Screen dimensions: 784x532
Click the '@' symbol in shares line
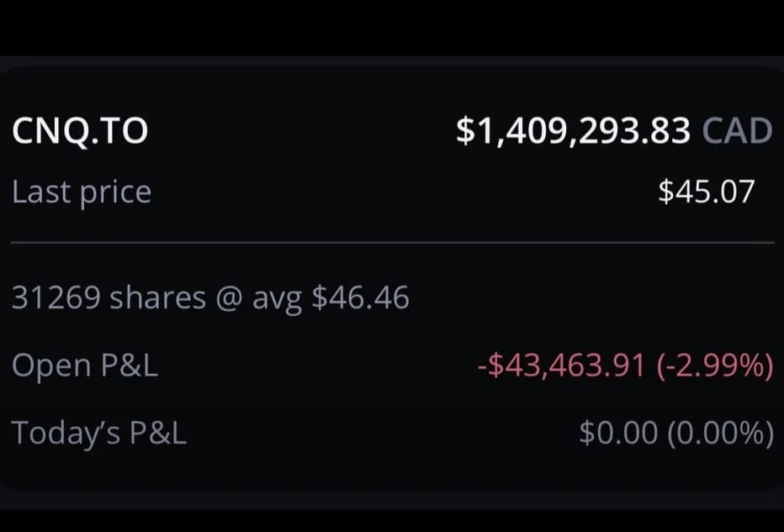click(x=229, y=298)
